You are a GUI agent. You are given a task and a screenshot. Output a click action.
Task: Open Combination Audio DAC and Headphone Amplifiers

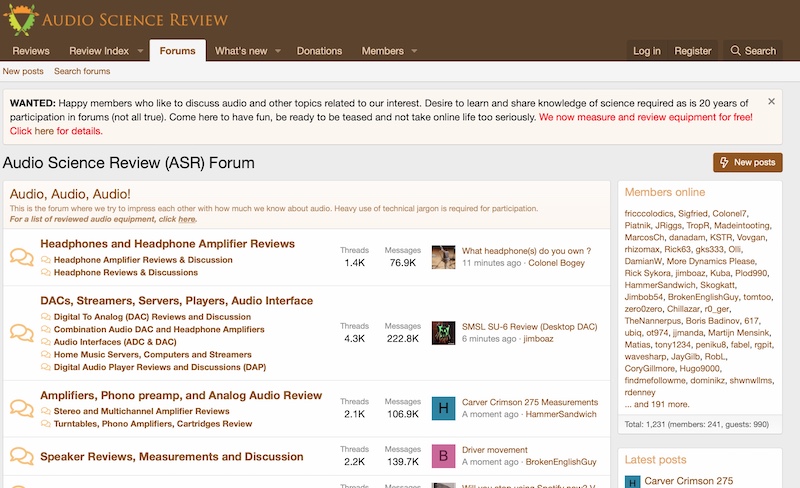[159, 329]
